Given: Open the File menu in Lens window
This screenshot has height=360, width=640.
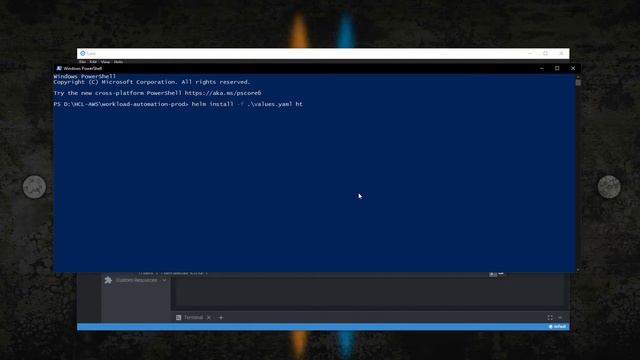Looking at the screenshot, I should pyautogui.click(x=82, y=62).
